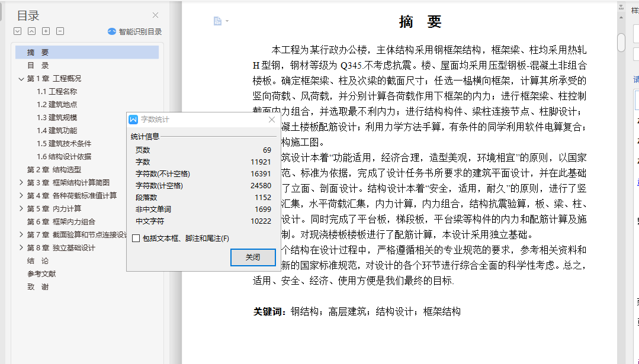Go to 致 谢 in the outline
This screenshot has width=639, height=364.
point(38,287)
